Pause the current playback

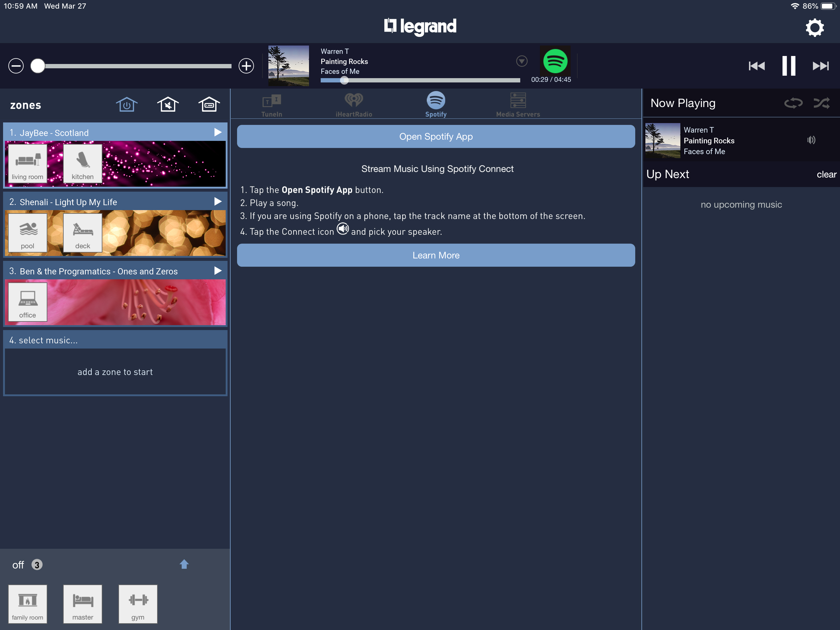pyautogui.click(x=789, y=66)
